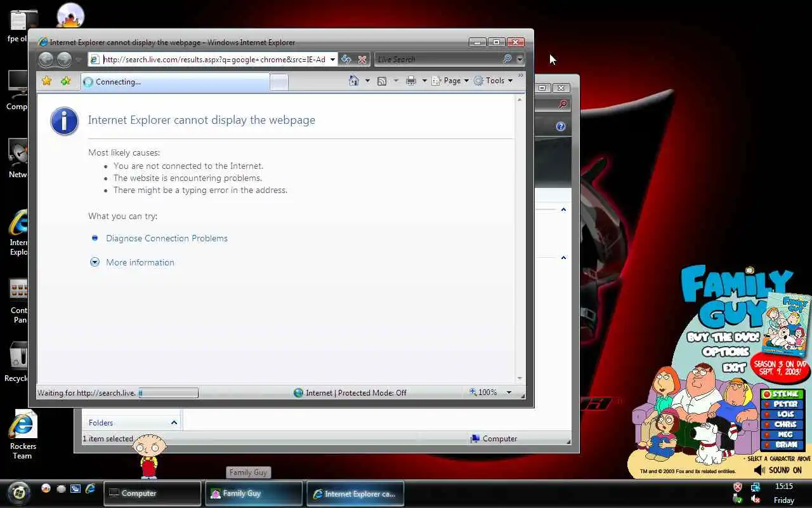Click the quick launch Switch windows icon
Screen dimensions: 812x508
75,489
